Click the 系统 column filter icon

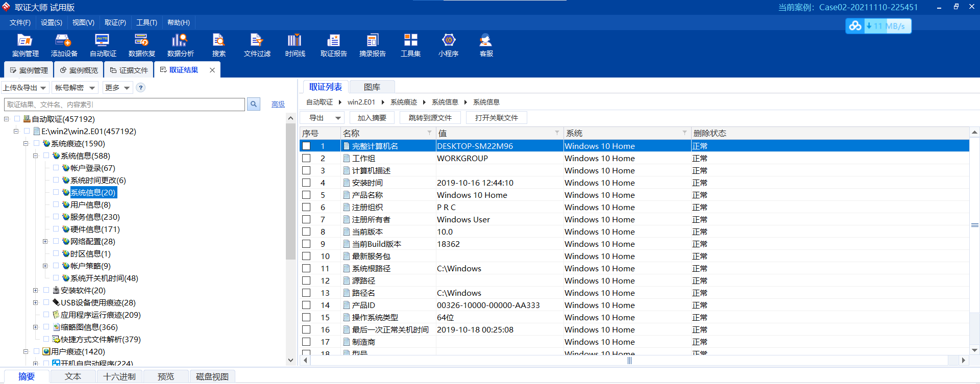point(684,133)
